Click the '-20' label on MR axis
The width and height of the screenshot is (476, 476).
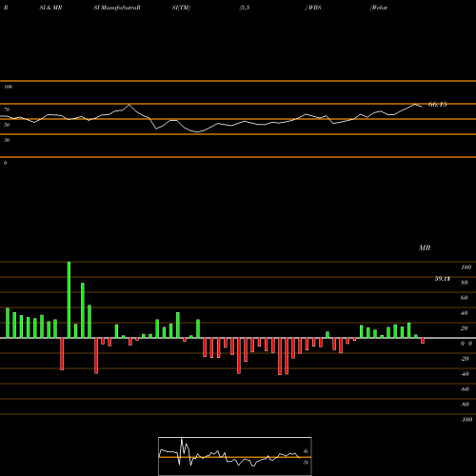pos(465,359)
